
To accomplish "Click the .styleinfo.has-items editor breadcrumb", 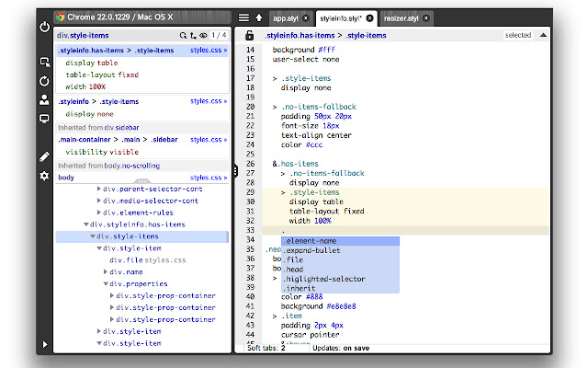I will click(300, 35).
